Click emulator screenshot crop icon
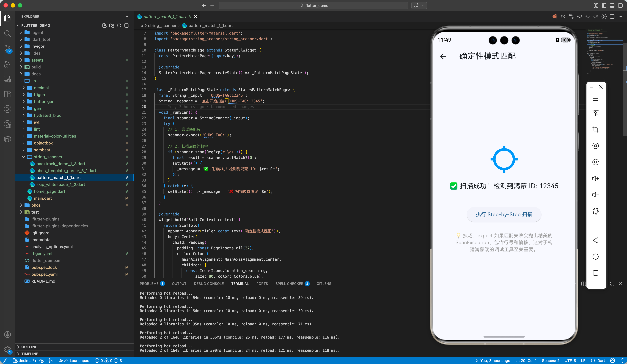This screenshot has height=364, width=627. (595, 129)
